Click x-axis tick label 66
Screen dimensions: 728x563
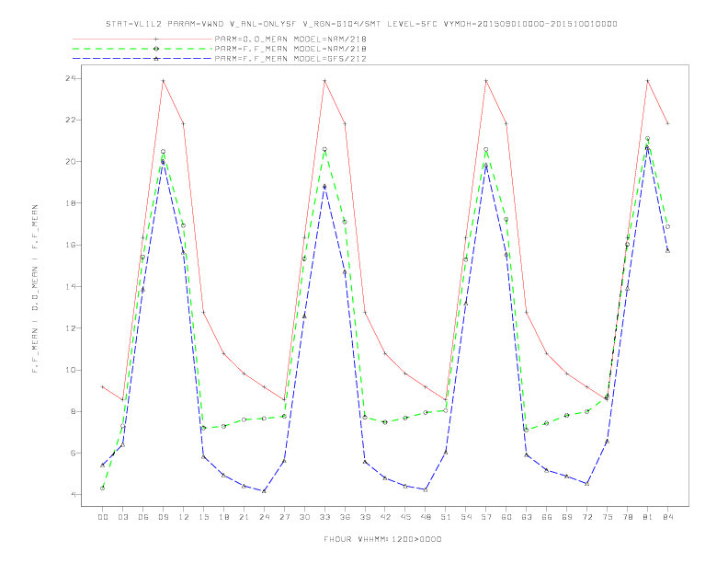click(x=547, y=517)
